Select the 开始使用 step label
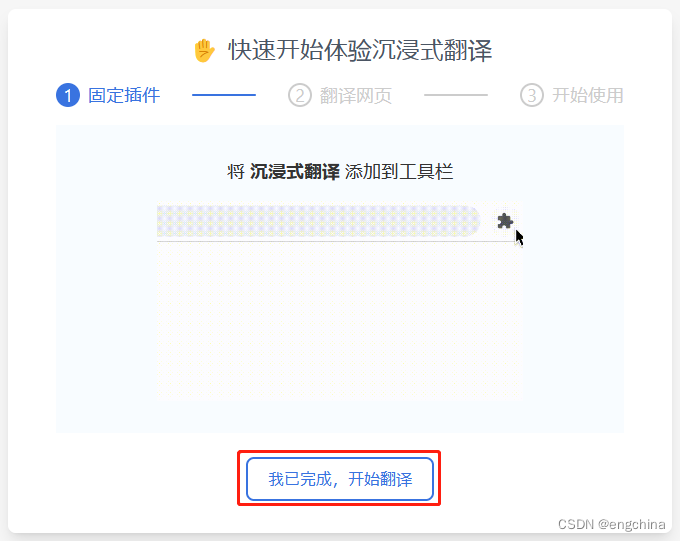 click(588, 95)
